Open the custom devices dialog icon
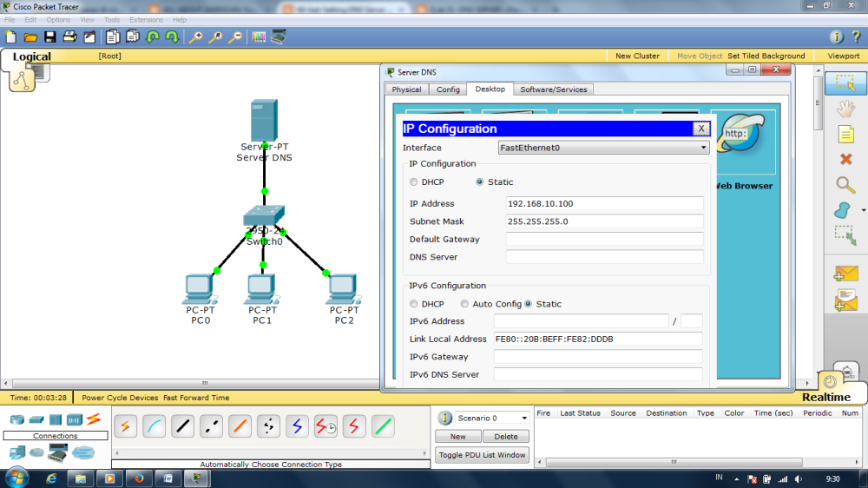This screenshot has width=868, height=488. (279, 37)
